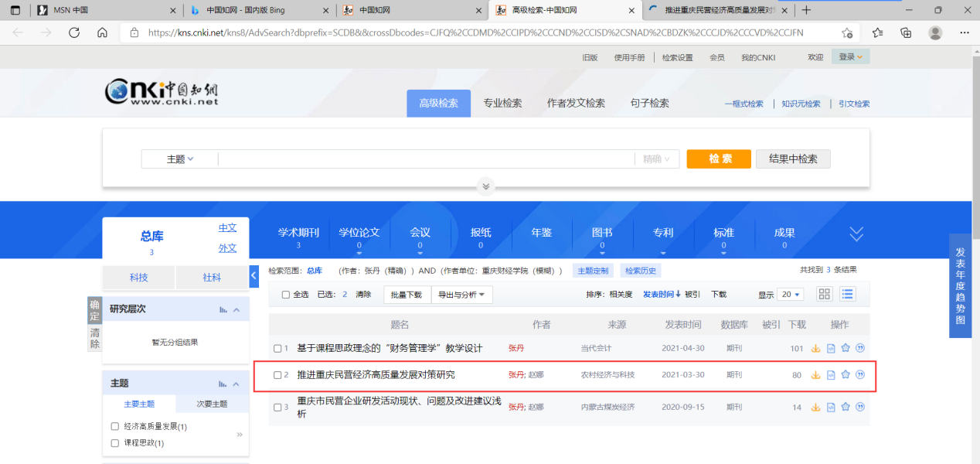The width and height of the screenshot is (980, 464).
Task: Switch to grid detail view icon
Action: click(825, 295)
